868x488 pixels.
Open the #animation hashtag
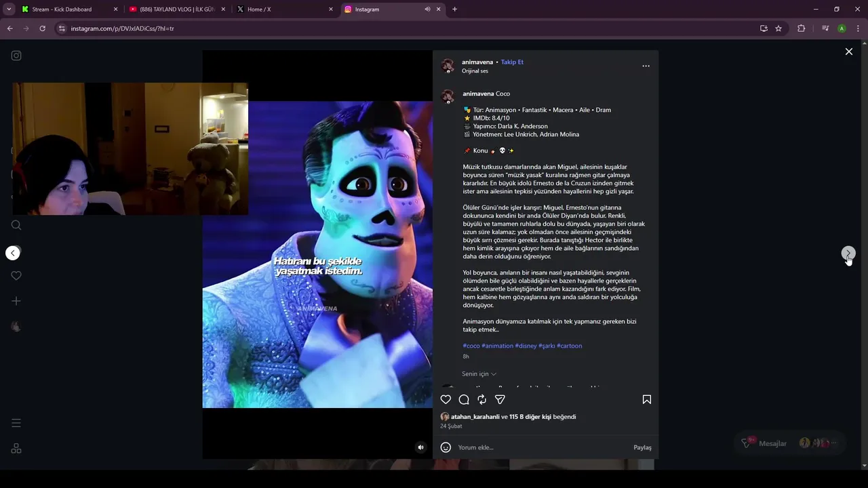(x=497, y=346)
